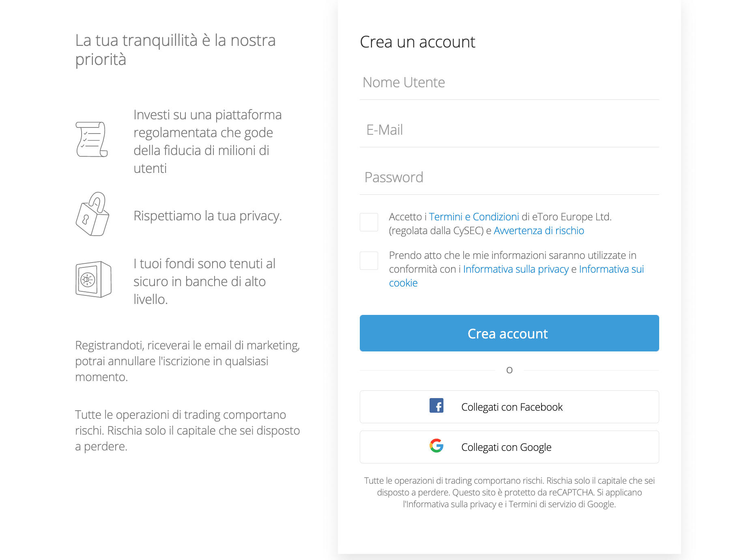Click the Nome Utente input field

[509, 82]
